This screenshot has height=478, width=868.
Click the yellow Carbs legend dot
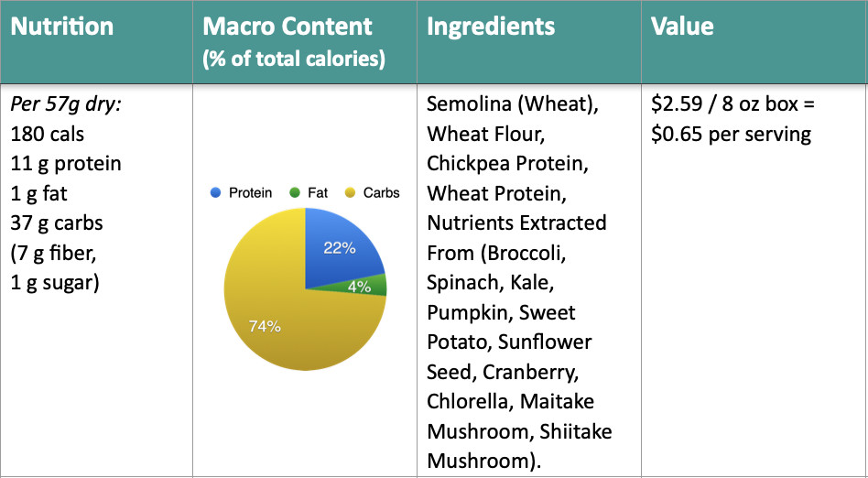(x=350, y=192)
